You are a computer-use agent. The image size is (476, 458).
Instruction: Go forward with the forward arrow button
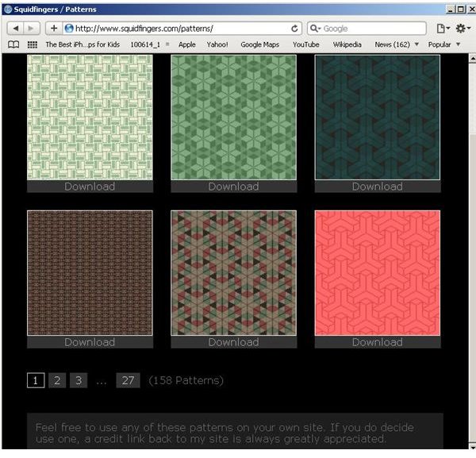click(31, 29)
